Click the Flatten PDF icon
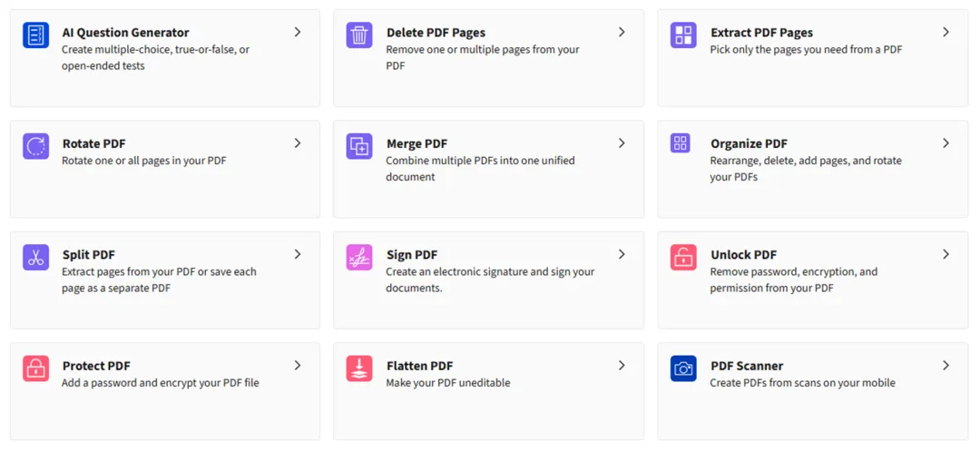The width and height of the screenshot is (980, 451). (359, 368)
